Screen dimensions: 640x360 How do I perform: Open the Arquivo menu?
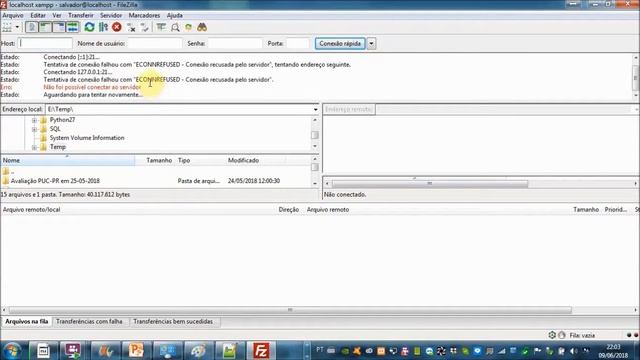(x=13, y=15)
